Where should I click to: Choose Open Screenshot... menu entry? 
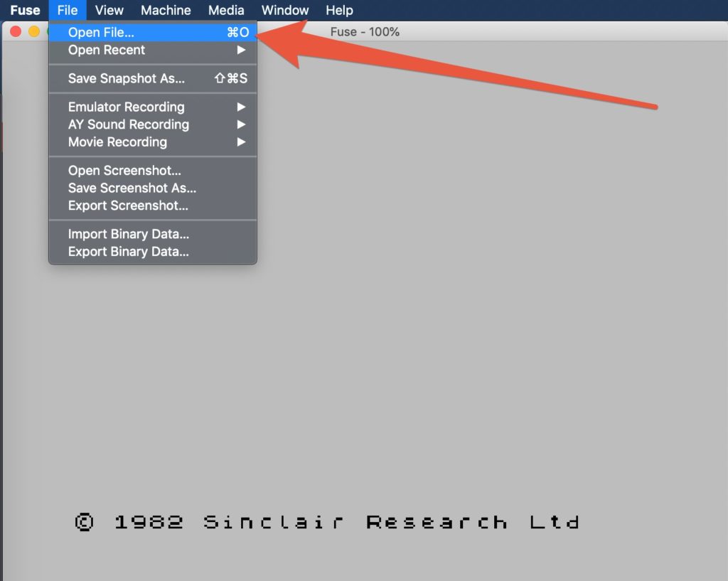click(x=153, y=171)
